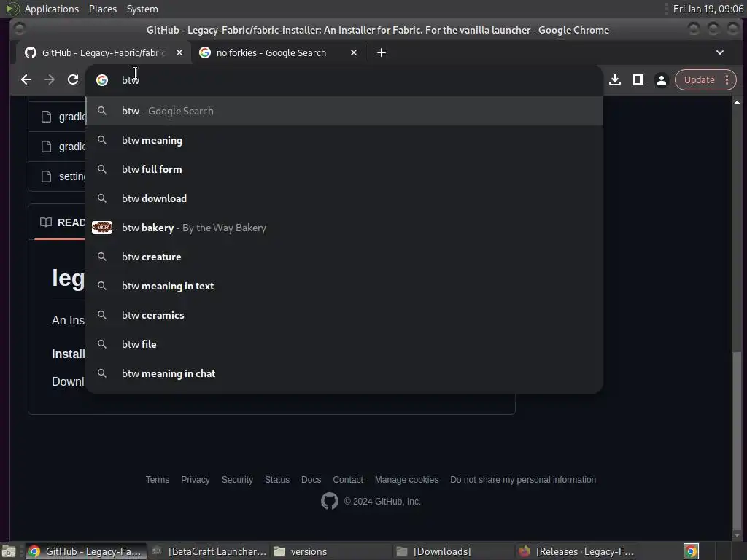Close the GitHub Legacy-Fabric tab
Screen dimensions: 747x560
click(179, 52)
